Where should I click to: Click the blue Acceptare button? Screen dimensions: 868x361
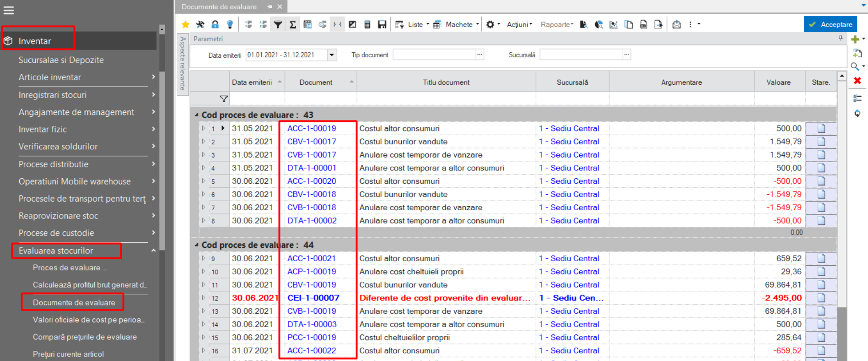pos(830,24)
